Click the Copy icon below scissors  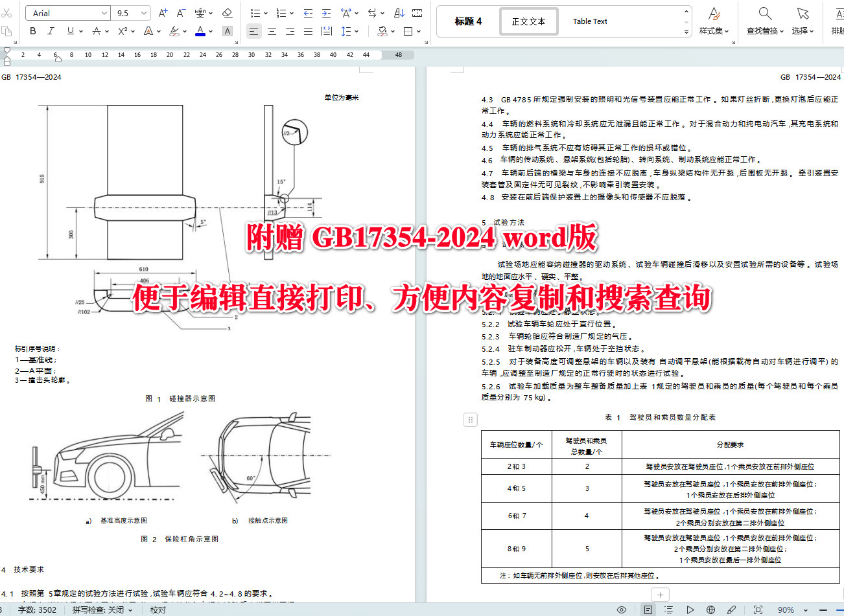pyautogui.click(x=6, y=31)
